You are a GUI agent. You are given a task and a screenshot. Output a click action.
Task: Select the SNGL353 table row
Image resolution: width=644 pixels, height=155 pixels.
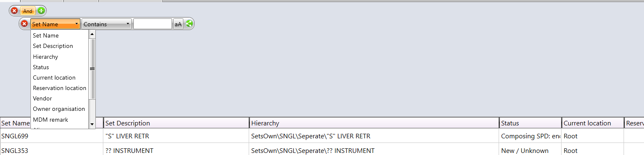click(x=322, y=150)
